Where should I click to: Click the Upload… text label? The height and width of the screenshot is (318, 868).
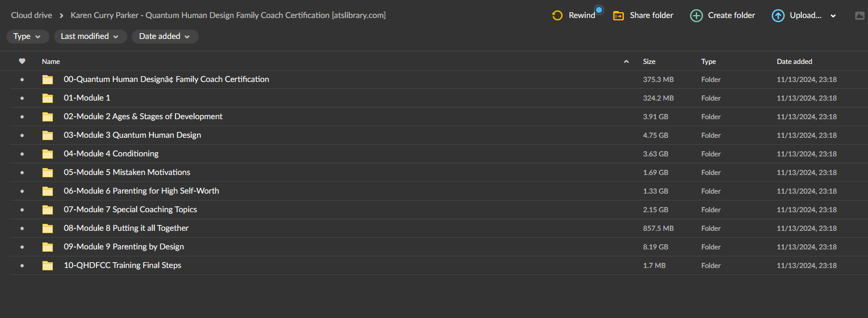click(x=805, y=16)
